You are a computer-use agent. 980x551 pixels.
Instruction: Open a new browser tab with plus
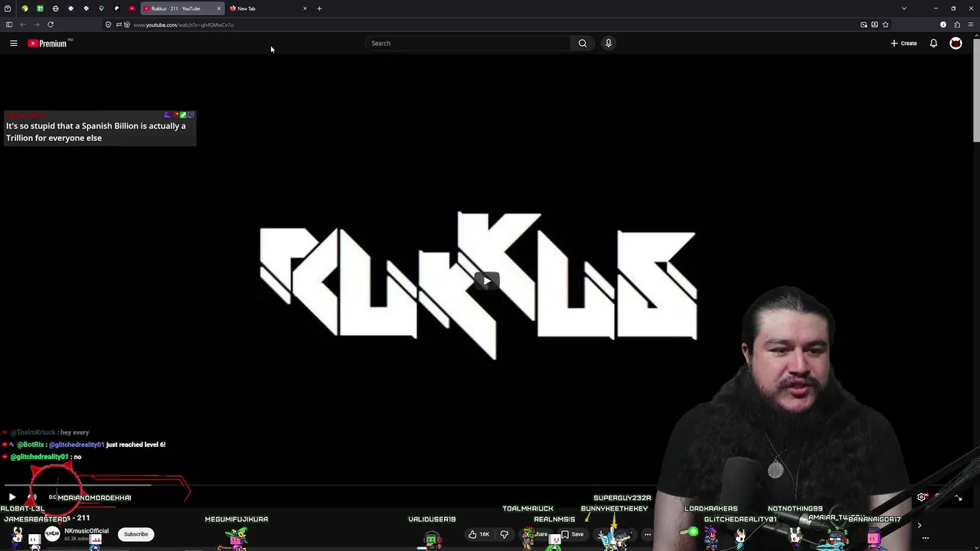(319, 8)
